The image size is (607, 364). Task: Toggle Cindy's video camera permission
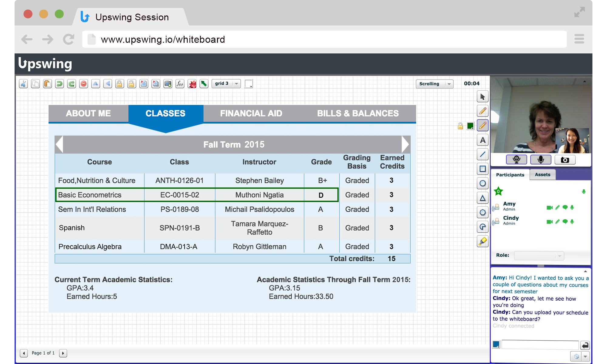549,222
